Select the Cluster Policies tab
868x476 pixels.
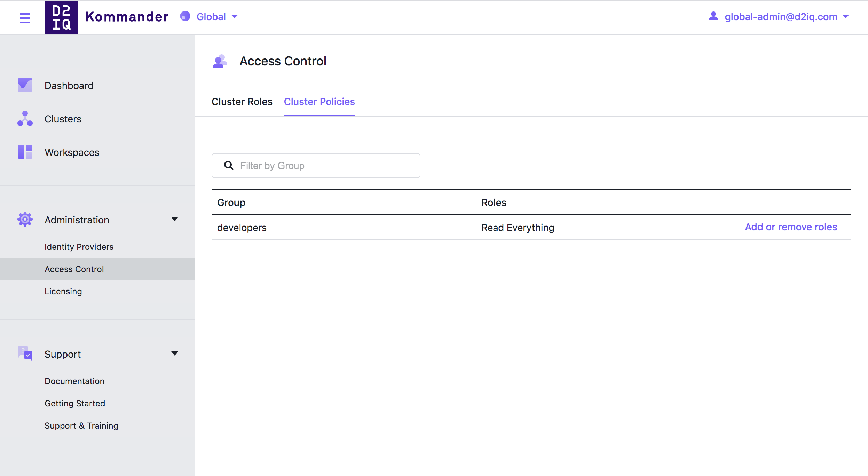pos(319,102)
